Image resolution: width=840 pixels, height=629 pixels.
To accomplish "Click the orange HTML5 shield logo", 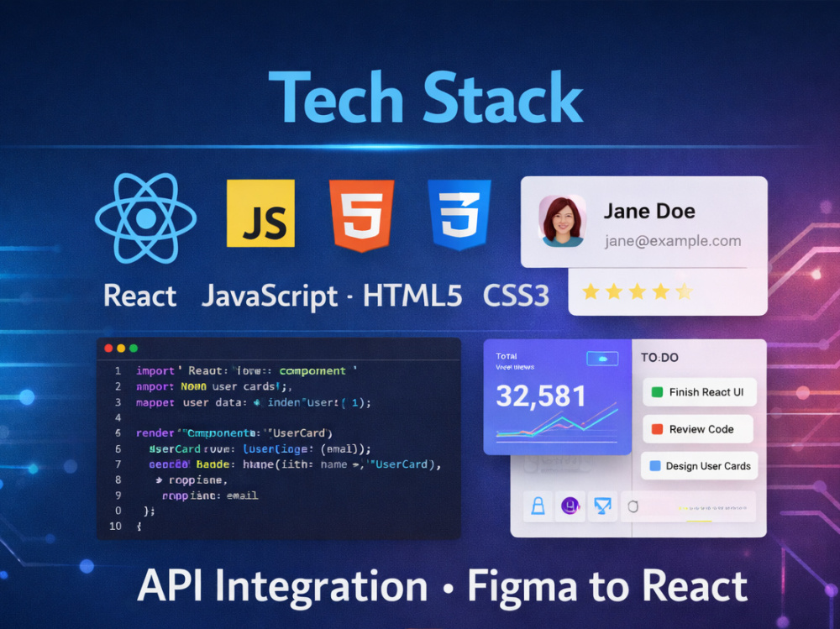I will [361, 215].
